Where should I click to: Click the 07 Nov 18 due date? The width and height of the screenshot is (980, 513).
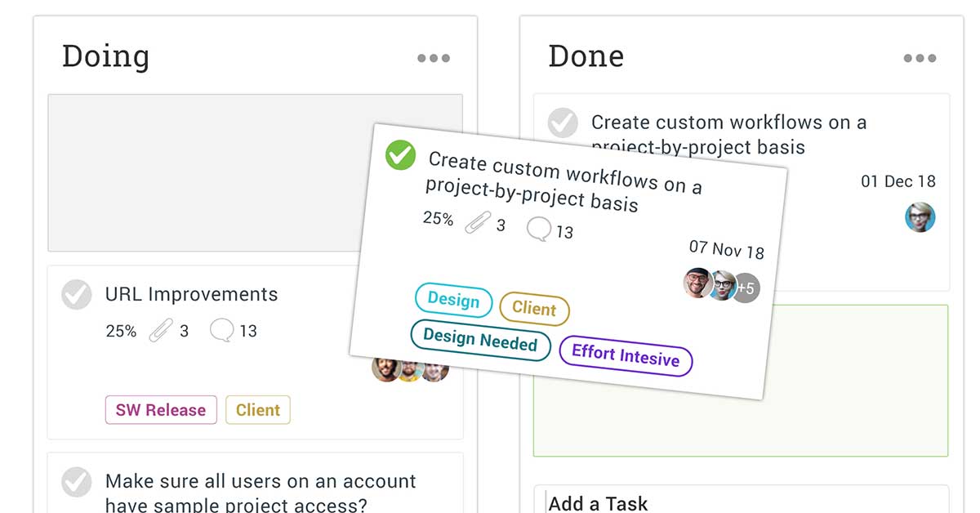click(x=727, y=249)
